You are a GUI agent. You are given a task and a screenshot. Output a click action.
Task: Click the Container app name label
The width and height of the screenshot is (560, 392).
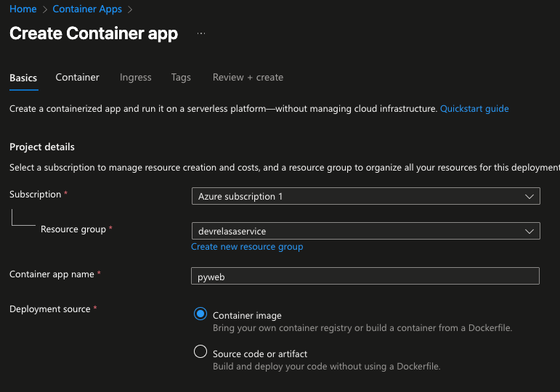(x=52, y=274)
